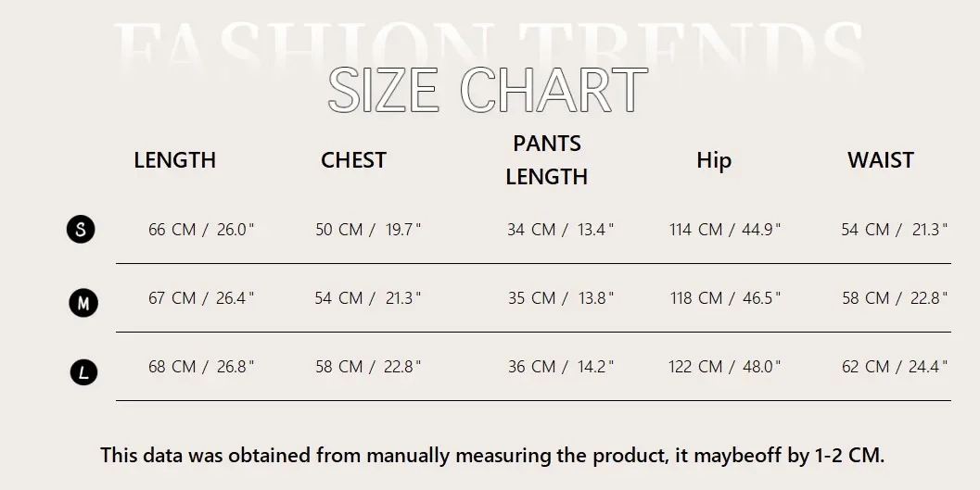Select the CHEST column header
The image size is (980, 490).
click(353, 160)
